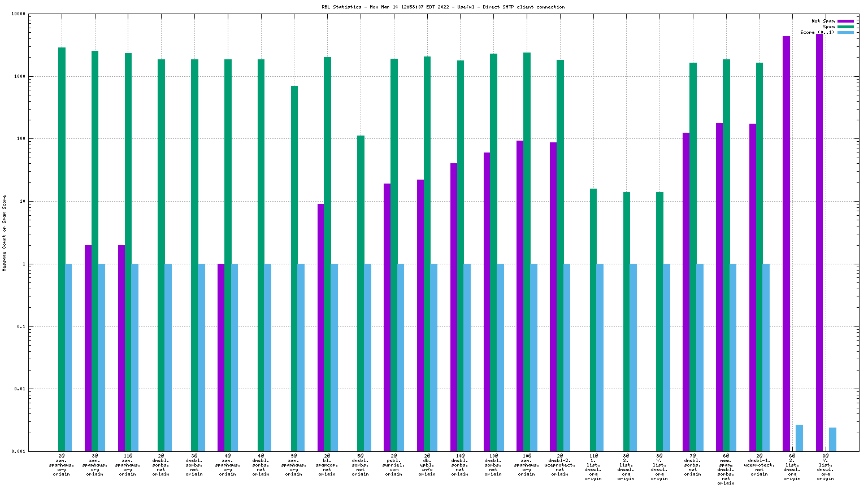
Task: Click the 11@ 1.list.dnswl.org axis label
Action: click(x=593, y=467)
